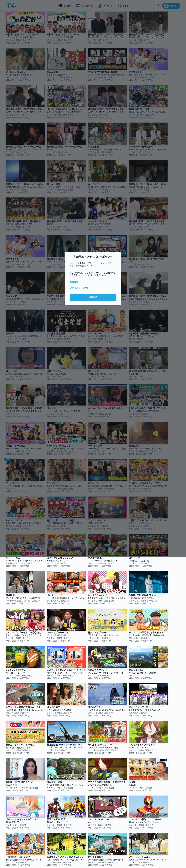The height and width of the screenshot is (868, 186).
Task: Open the カテゴリ category grid icon
Action: point(60,6)
